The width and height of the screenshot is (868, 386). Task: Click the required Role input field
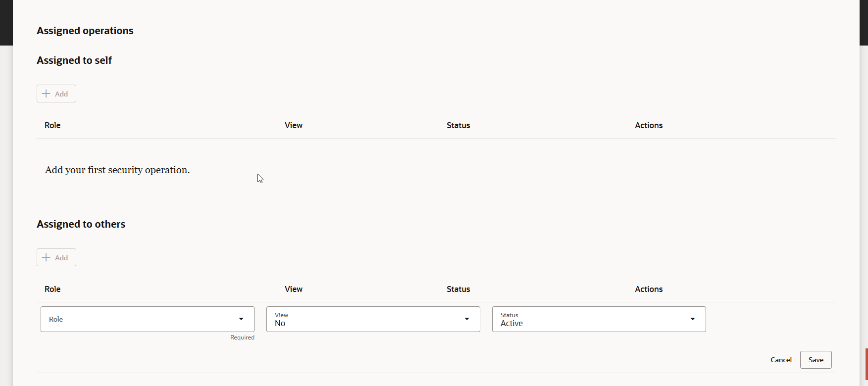[x=147, y=319]
